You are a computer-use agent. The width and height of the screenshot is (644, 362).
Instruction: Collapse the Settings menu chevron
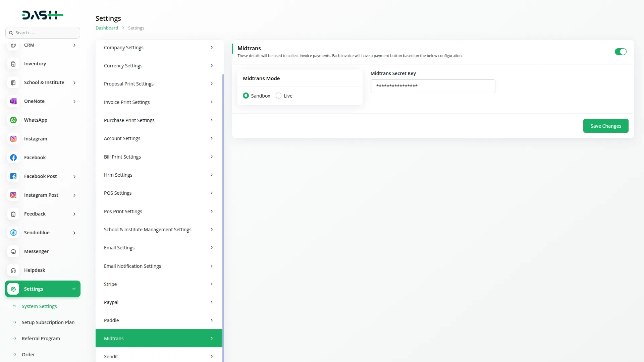[x=74, y=289]
